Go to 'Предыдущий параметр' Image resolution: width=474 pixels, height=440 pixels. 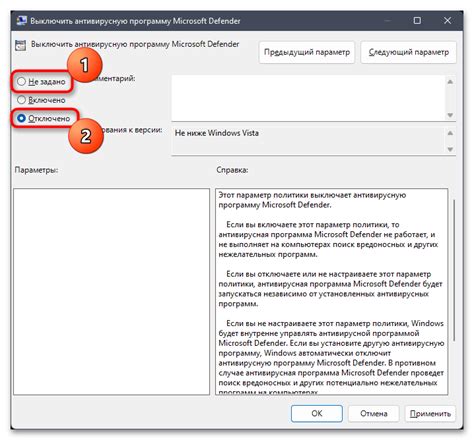(307, 52)
